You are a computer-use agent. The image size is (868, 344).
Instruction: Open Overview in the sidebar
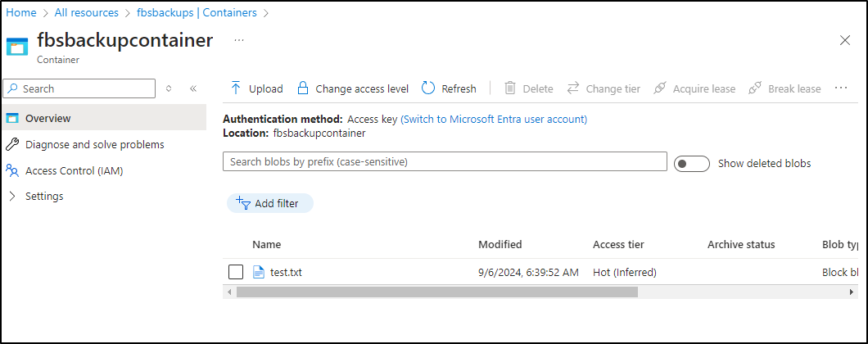(x=105, y=118)
